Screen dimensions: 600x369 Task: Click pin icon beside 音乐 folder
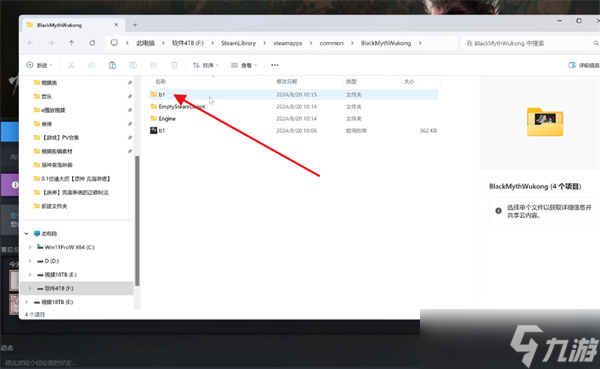tap(130, 96)
